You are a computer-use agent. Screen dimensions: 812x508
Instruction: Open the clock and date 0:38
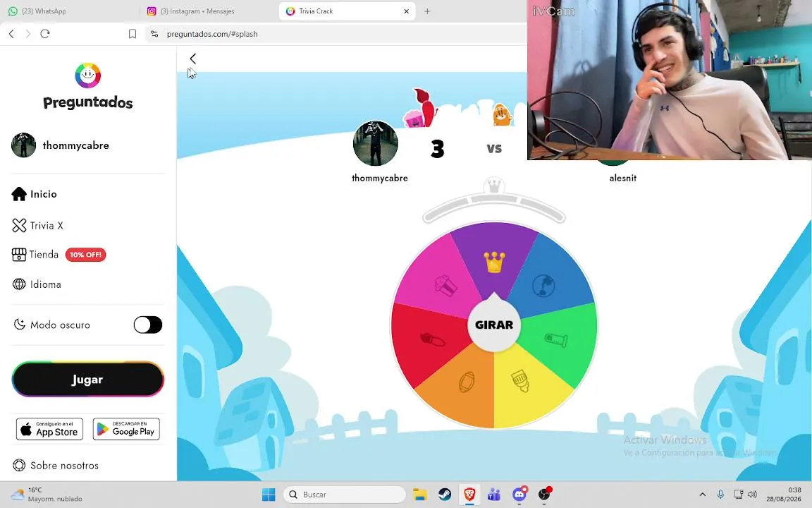pos(784,495)
